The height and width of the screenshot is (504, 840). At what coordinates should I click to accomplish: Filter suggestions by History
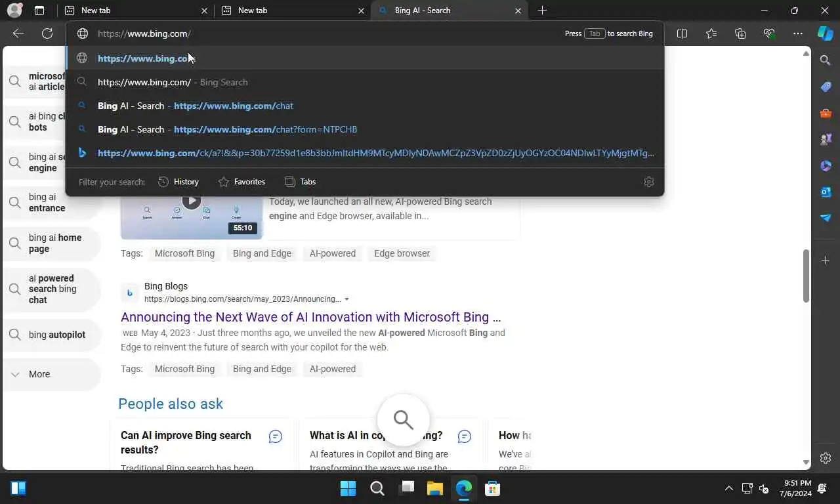point(178,182)
